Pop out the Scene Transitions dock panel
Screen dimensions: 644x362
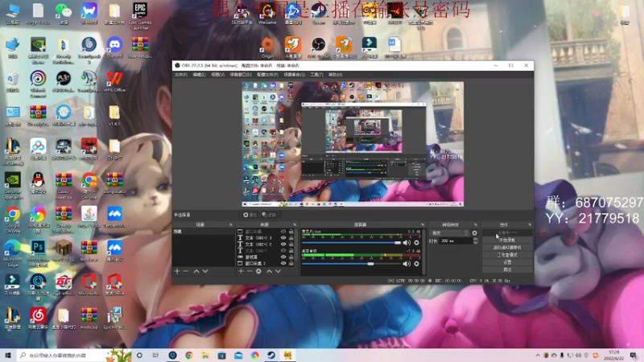pos(476,224)
